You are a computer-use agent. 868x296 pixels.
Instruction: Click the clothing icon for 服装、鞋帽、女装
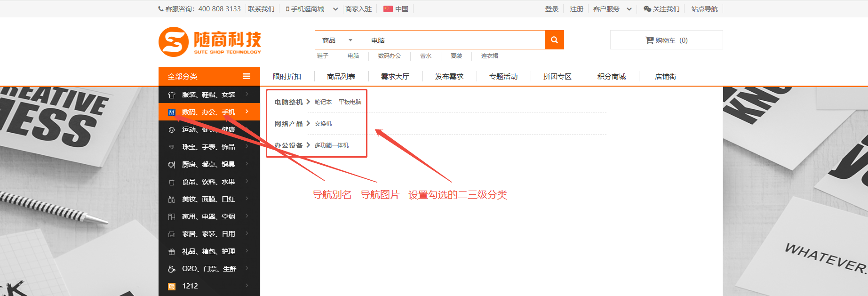pos(172,95)
